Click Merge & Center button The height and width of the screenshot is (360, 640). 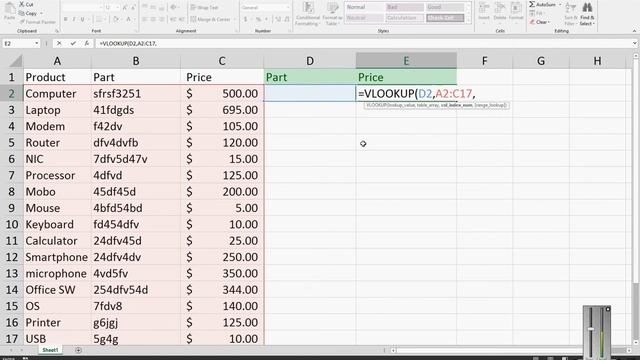211,19
